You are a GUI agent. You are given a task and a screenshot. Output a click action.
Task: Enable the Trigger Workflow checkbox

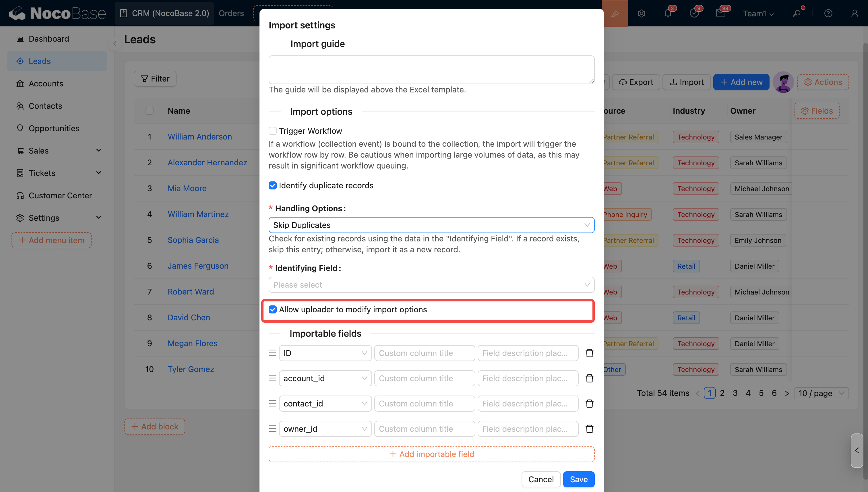point(273,131)
